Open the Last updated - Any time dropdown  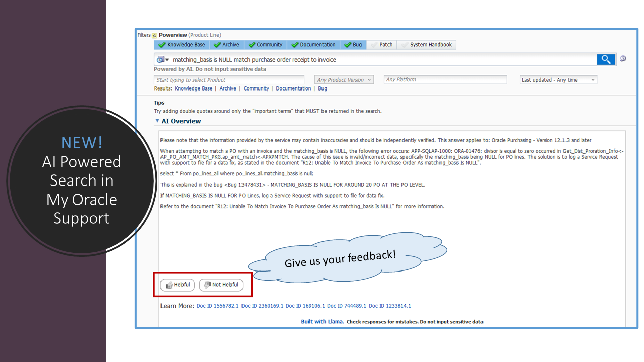click(558, 79)
